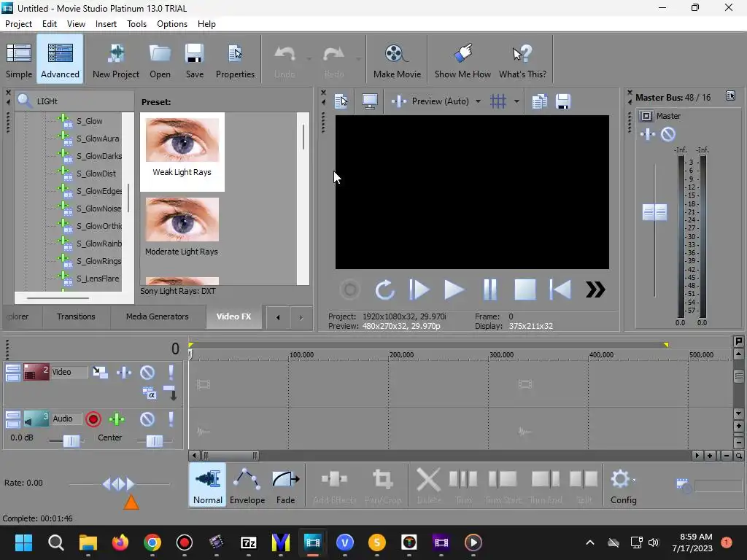Adjust the Master volume fader
747x560 pixels.
click(654, 212)
